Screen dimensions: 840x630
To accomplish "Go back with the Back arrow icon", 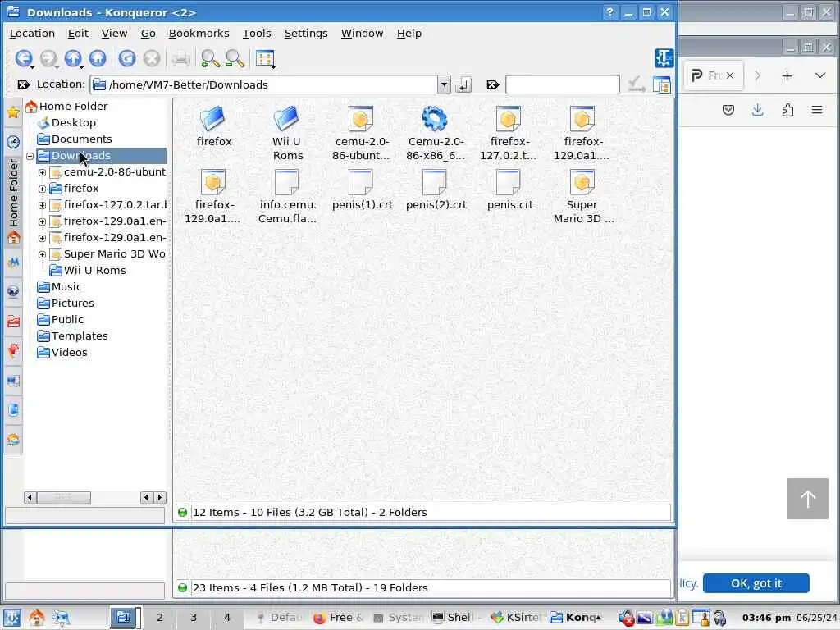I will 23,58.
